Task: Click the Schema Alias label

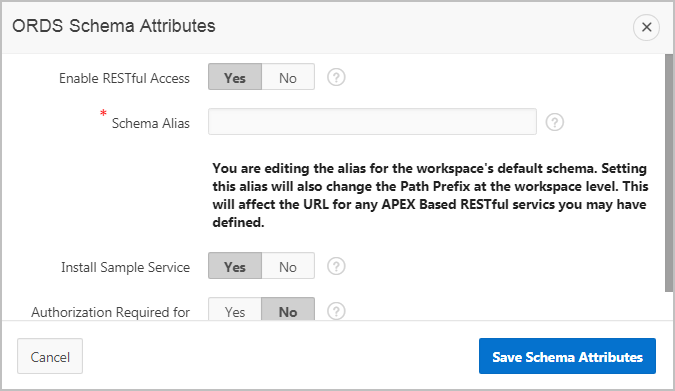Action: coord(151,123)
